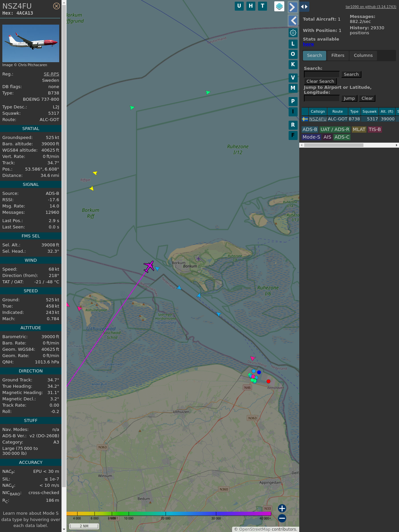This screenshot has width=399, height=532.
Task: Click the Clear Search button
Action: pyautogui.click(x=320, y=81)
